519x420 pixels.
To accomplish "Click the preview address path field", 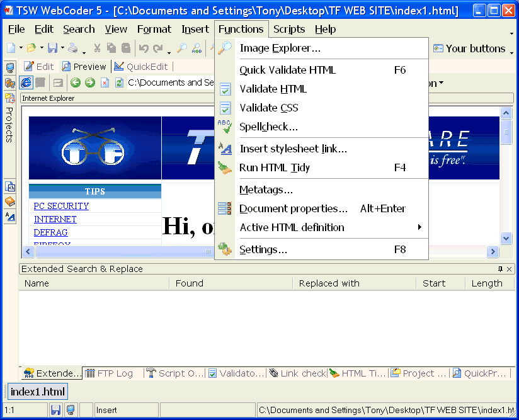I will click(171, 82).
